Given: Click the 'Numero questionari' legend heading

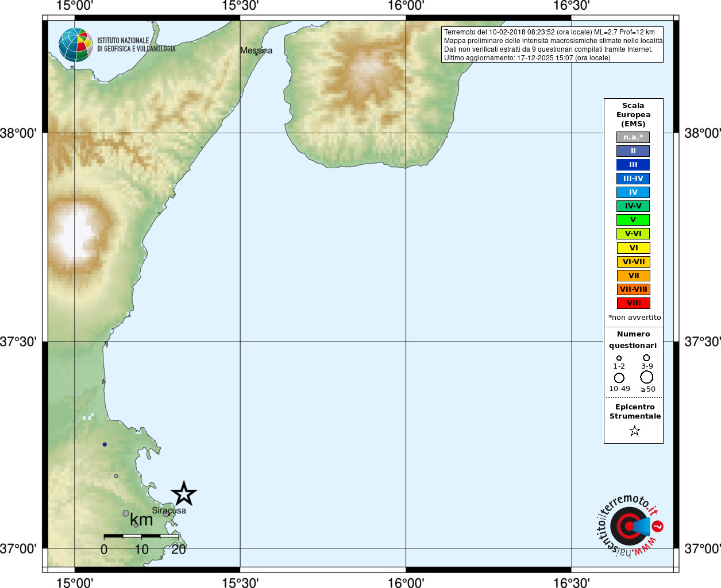Looking at the screenshot, I should tap(633, 339).
